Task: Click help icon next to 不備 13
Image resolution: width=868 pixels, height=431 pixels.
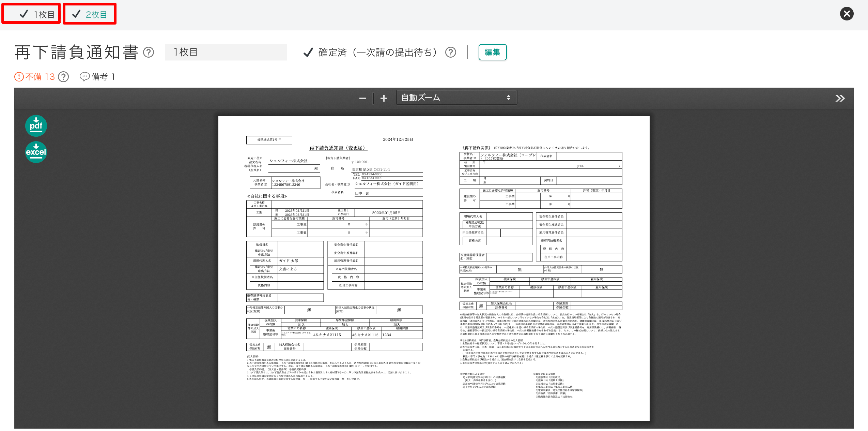Action: (x=63, y=77)
